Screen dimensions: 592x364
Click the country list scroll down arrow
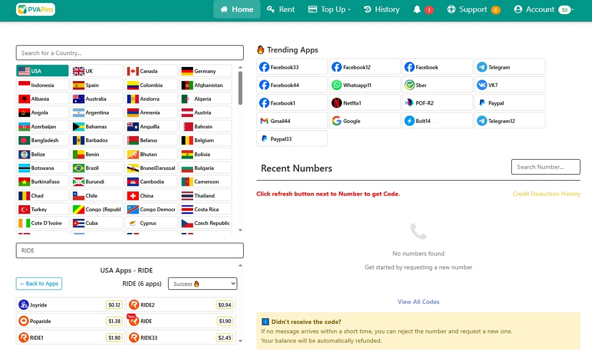coord(240,230)
